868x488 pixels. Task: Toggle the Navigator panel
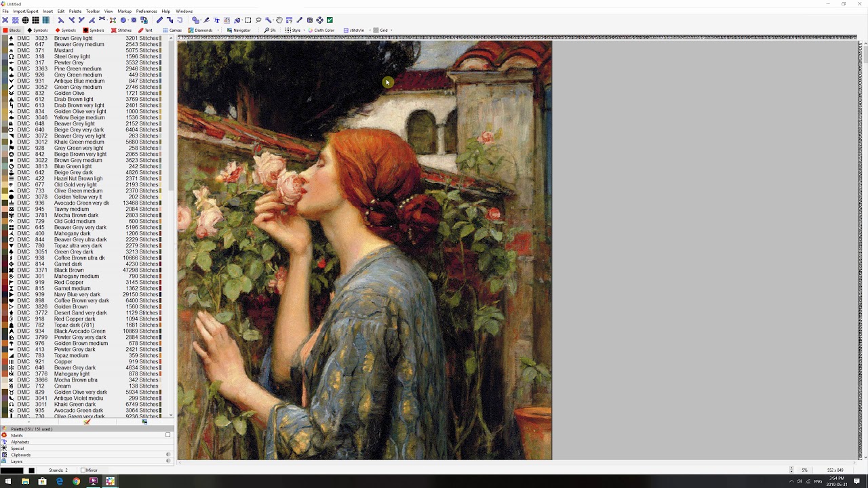tap(239, 30)
